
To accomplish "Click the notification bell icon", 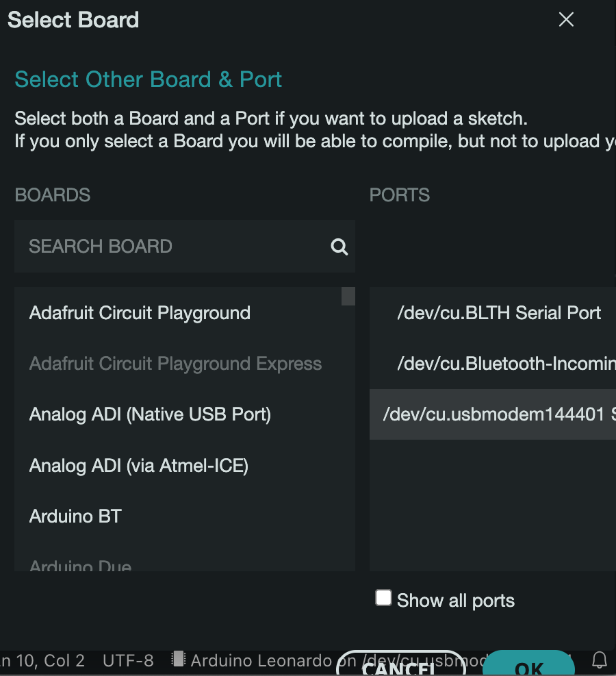I will 600,660.
